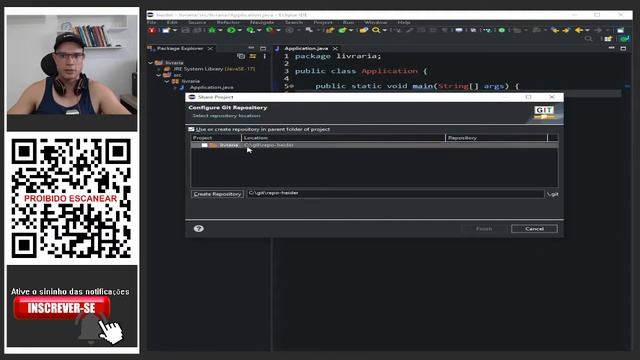Click the External Tools run icon

click(x=269, y=30)
